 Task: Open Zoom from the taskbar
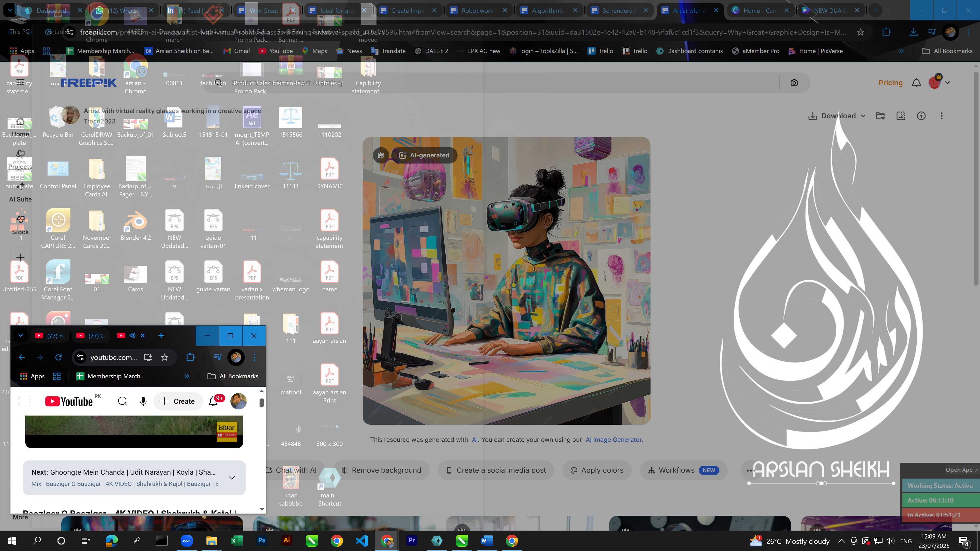click(187, 540)
